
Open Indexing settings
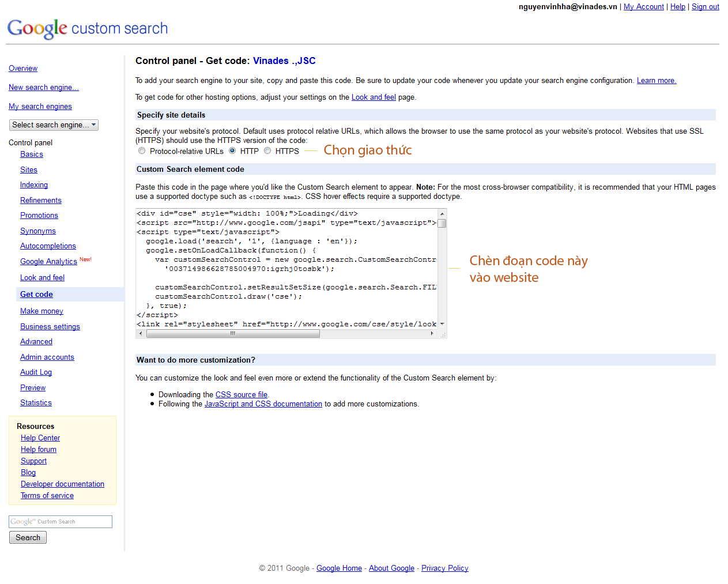(x=34, y=185)
